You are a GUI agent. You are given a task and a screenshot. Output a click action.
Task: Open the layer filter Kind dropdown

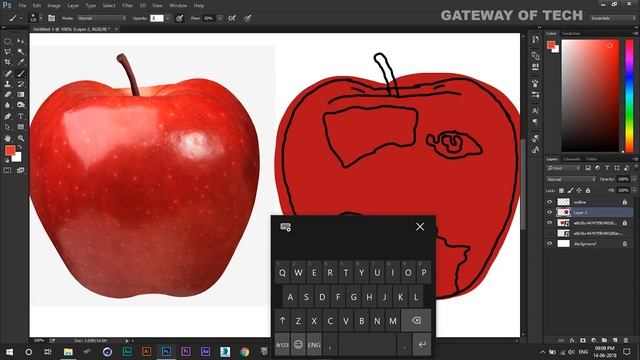(564, 168)
